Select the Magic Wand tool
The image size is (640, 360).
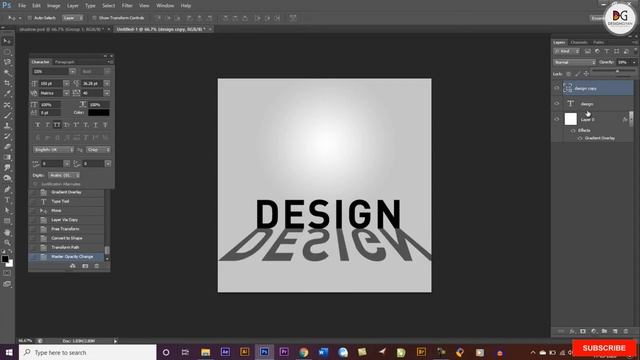[7, 73]
